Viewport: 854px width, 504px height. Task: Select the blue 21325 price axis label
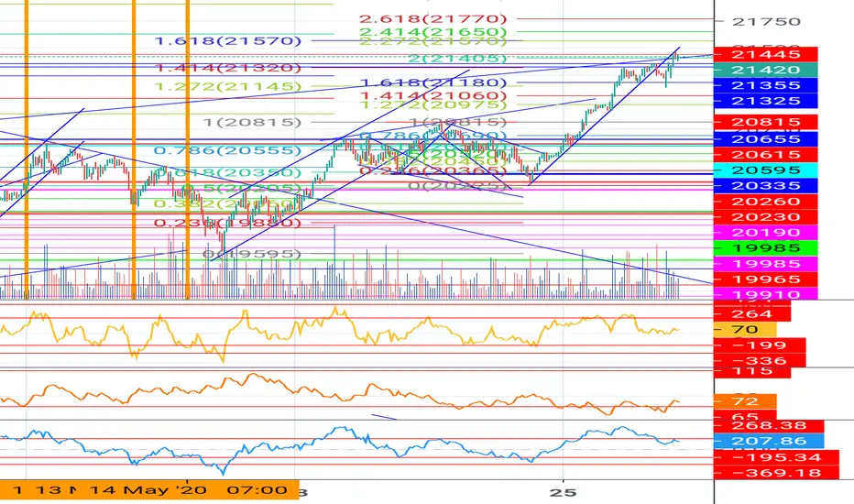pyautogui.click(x=765, y=101)
